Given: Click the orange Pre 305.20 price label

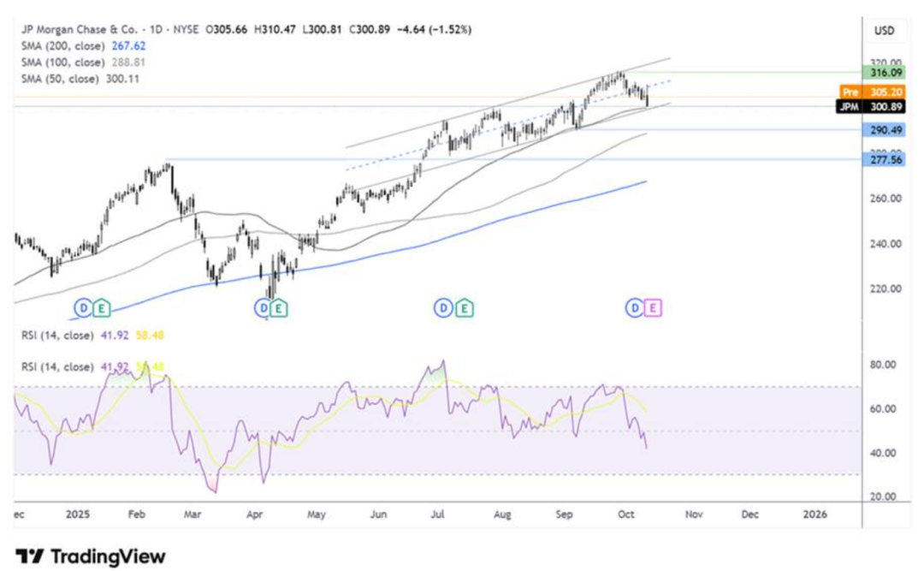Looking at the screenshot, I should [x=872, y=92].
